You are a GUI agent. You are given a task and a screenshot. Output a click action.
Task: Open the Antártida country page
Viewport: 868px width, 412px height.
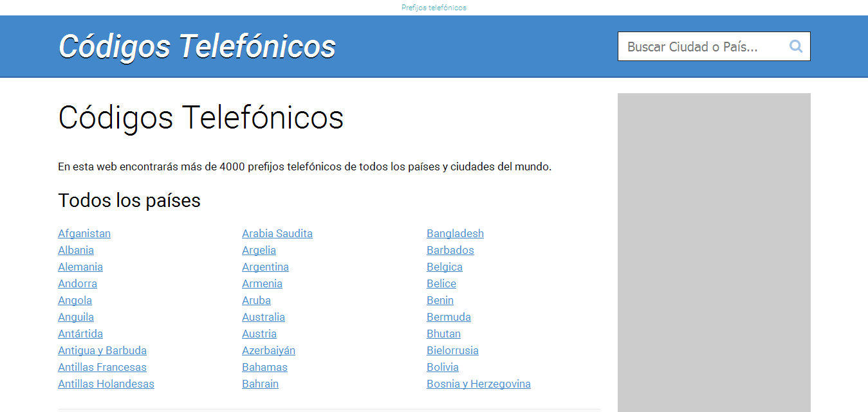[x=80, y=334]
